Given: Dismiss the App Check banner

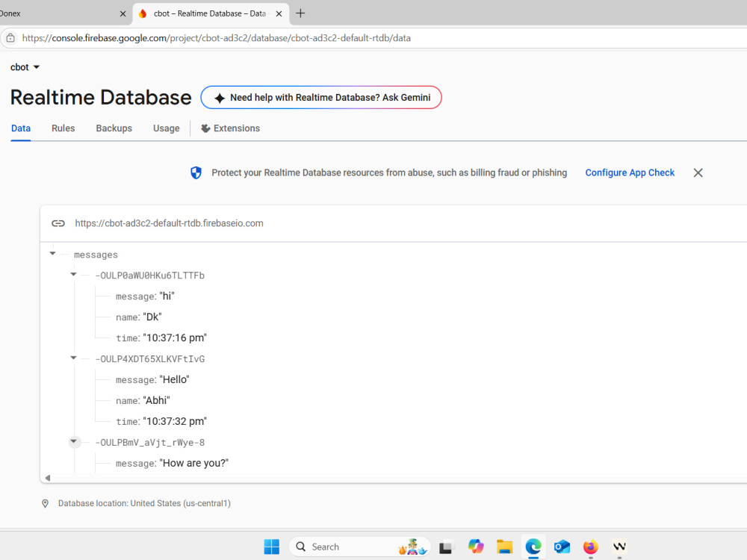Looking at the screenshot, I should [698, 173].
